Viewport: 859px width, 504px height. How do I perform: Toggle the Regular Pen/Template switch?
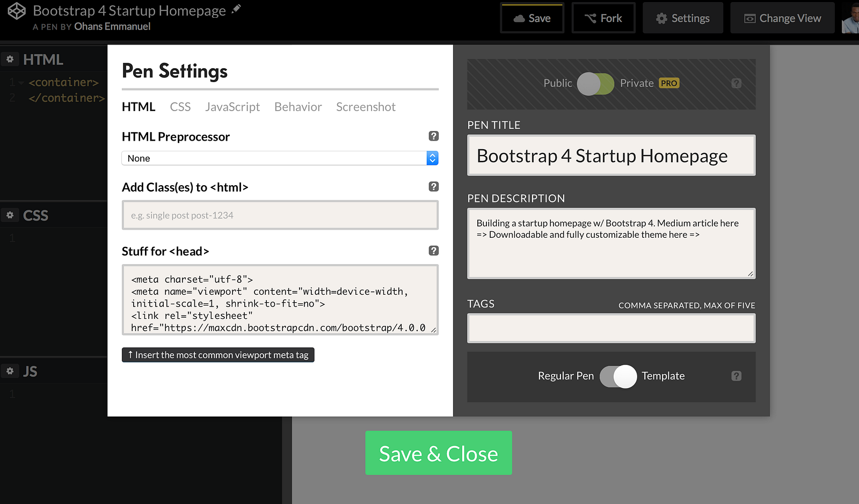[x=618, y=376]
